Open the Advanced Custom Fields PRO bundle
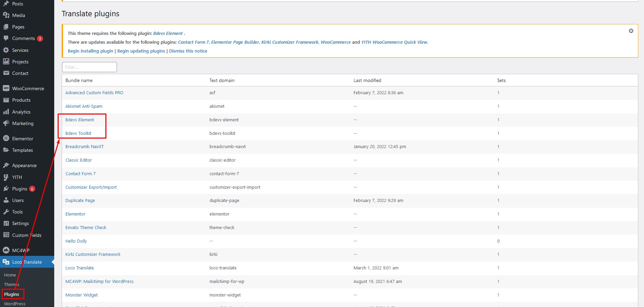The height and width of the screenshot is (307, 644). (94, 93)
